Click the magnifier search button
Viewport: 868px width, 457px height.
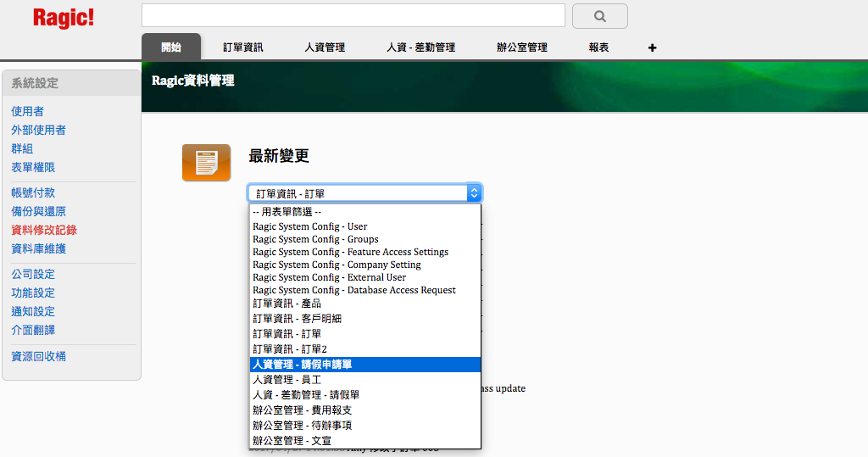pos(599,16)
